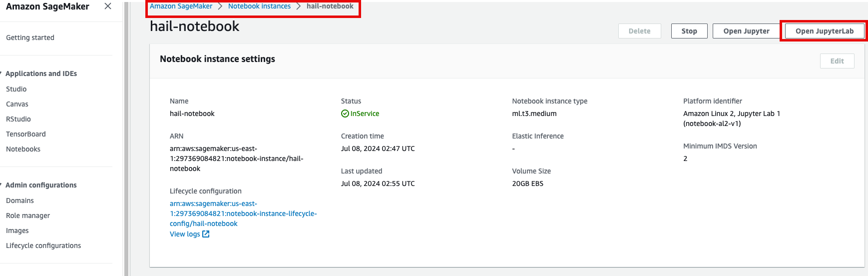The image size is (868, 276).
Task: Navigate to Notebooks in sidebar
Action: [23, 149]
